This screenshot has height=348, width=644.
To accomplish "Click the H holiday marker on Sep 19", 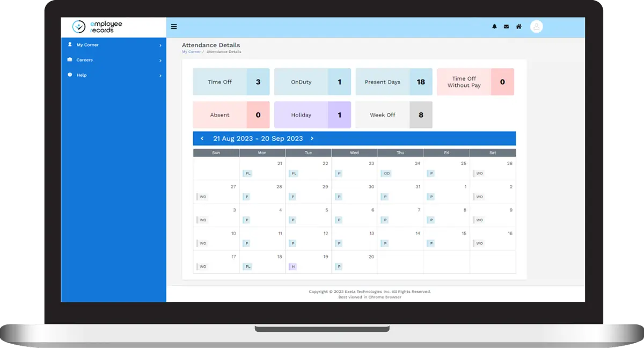I will tap(293, 266).
